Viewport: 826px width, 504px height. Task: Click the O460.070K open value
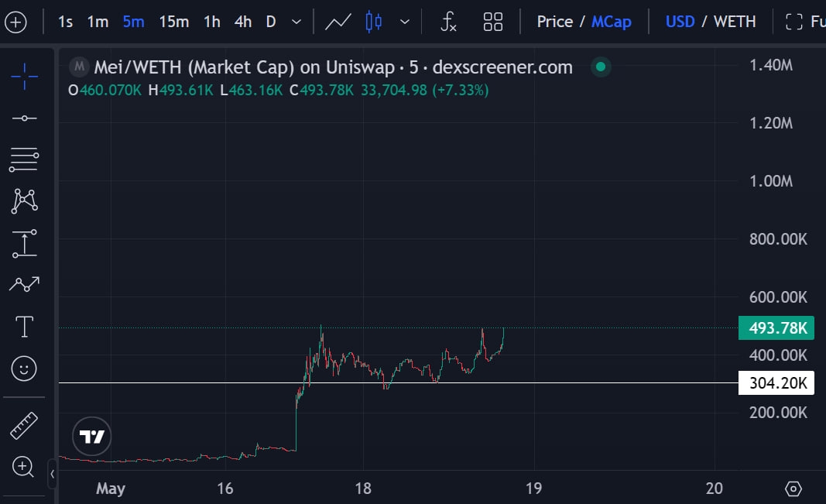105,91
